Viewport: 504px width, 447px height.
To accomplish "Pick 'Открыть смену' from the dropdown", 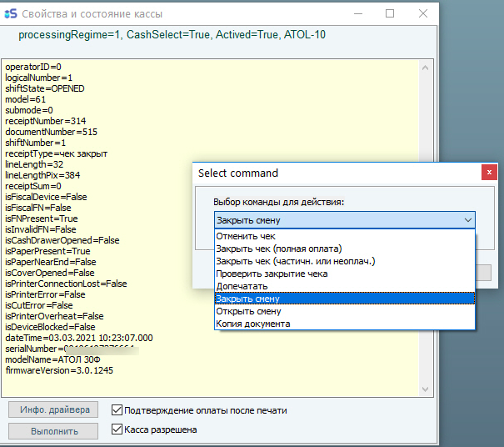I will click(247, 311).
